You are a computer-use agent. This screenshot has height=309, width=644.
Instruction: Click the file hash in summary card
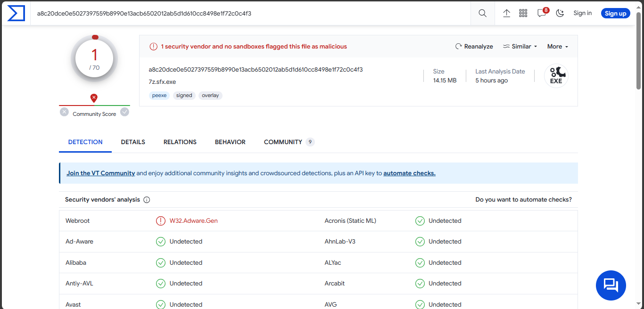pyautogui.click(x=256, y=69)
